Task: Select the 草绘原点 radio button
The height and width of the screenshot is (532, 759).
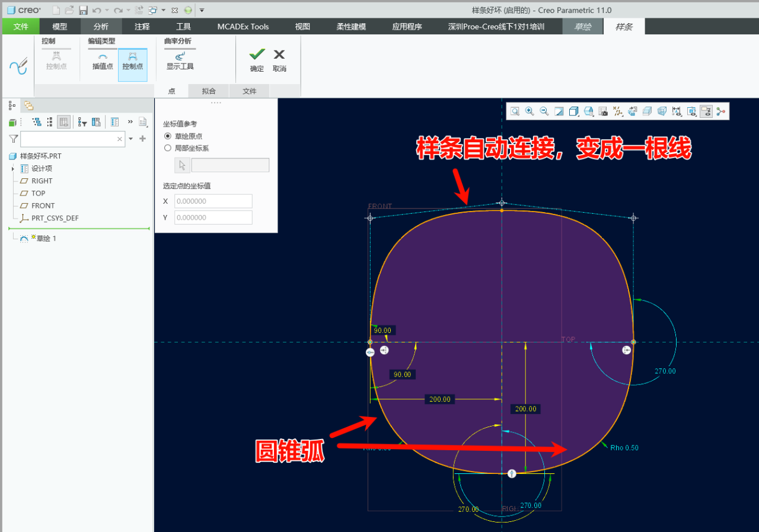Action: coord(168,136)
